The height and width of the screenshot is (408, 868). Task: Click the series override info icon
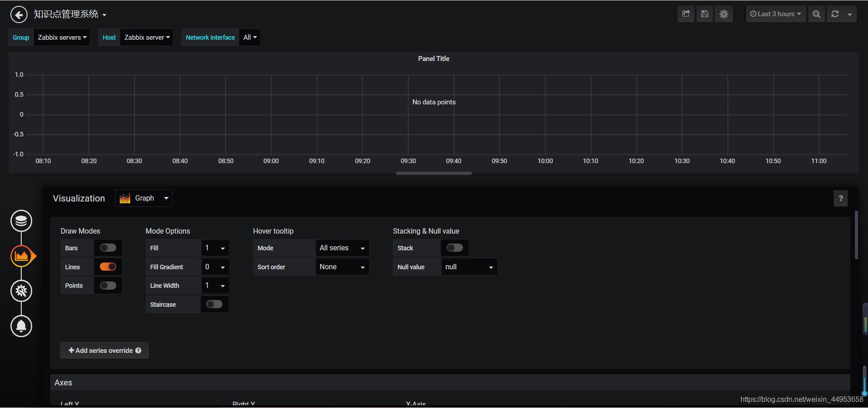[138, 351]
